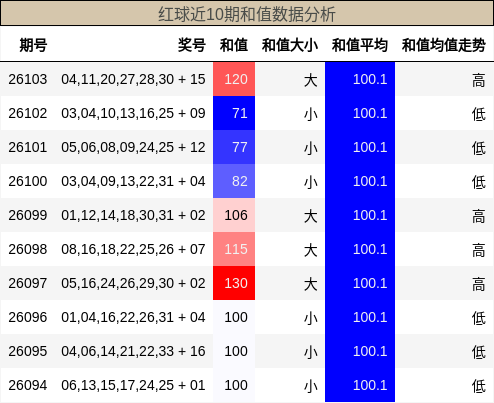Click average 100.1 in row 26103

370,79
